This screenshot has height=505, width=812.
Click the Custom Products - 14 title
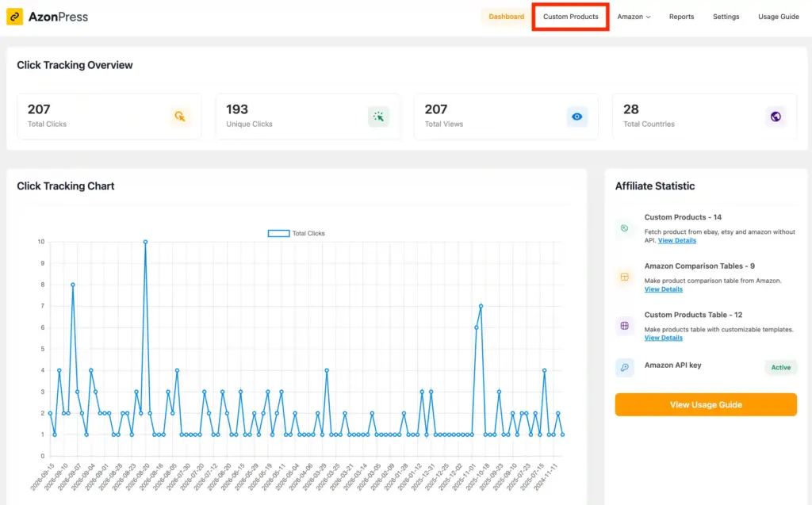tap(683, 217)
